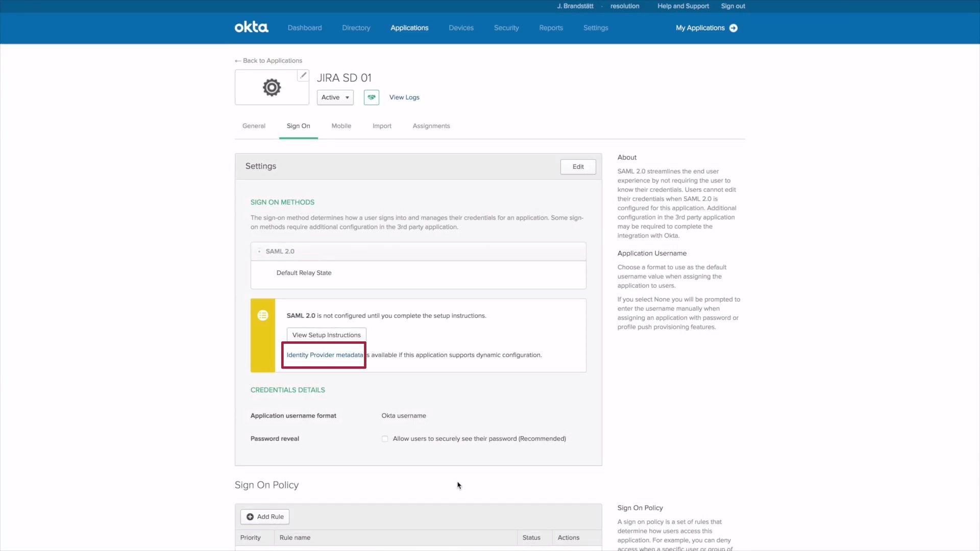980x551 pixels.
Task: Switch to the Sign On tab
Action: [299, 126]
